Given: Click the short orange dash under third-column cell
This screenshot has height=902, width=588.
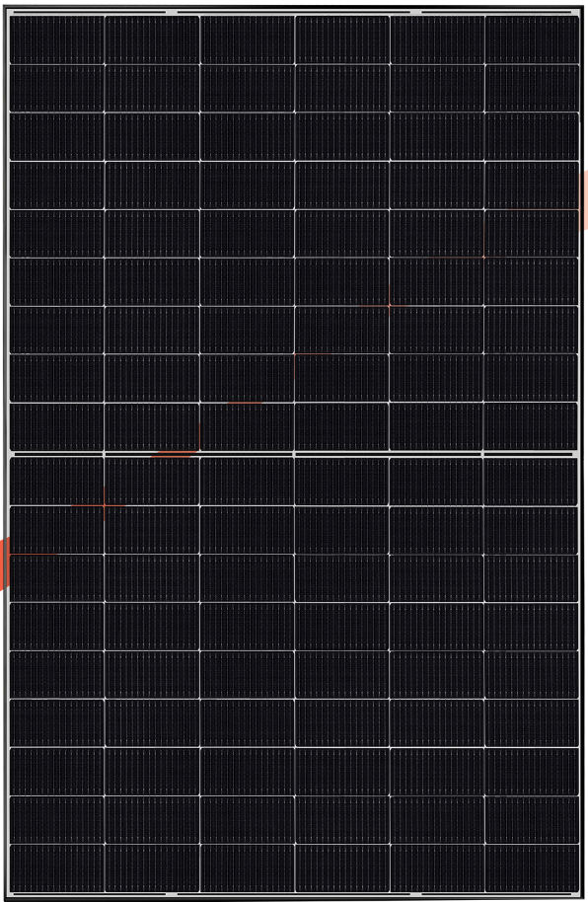Looking at the screenshot, I should point(245,403).
